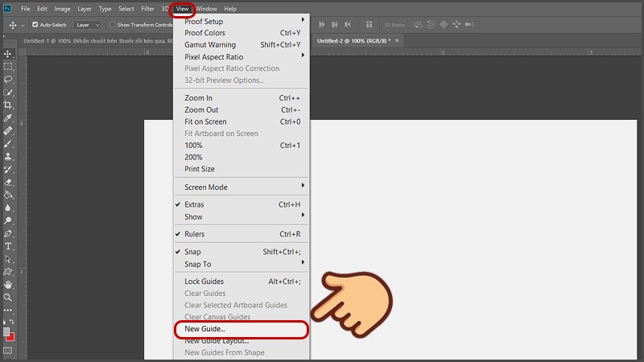Switch to the Untitled-2 document tab
644x362 pixels.
coord(351,40)
